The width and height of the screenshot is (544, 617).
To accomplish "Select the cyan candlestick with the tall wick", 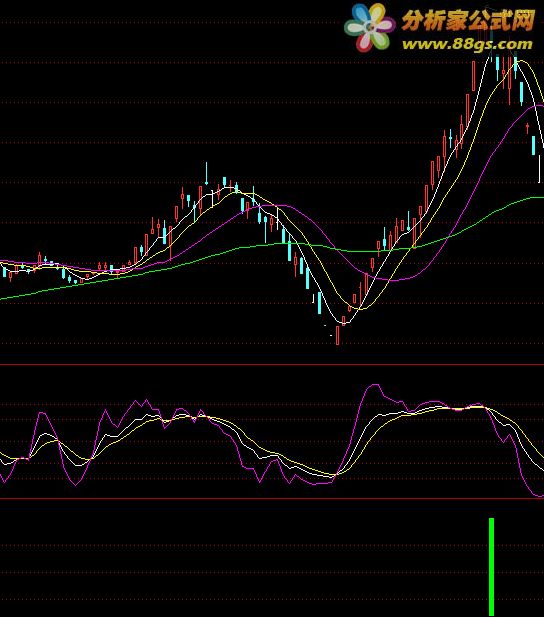I will [206, 174].
